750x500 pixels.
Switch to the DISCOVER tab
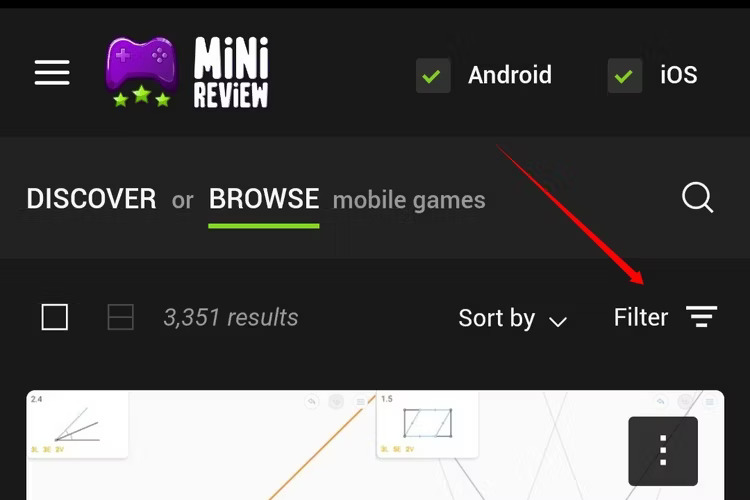click(x=91, y=199)
